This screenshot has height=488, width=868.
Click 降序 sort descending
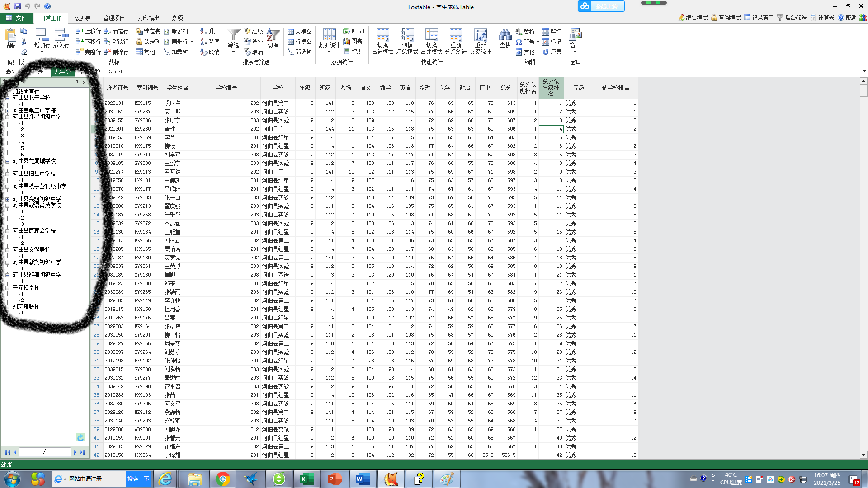tap(210, 42)
